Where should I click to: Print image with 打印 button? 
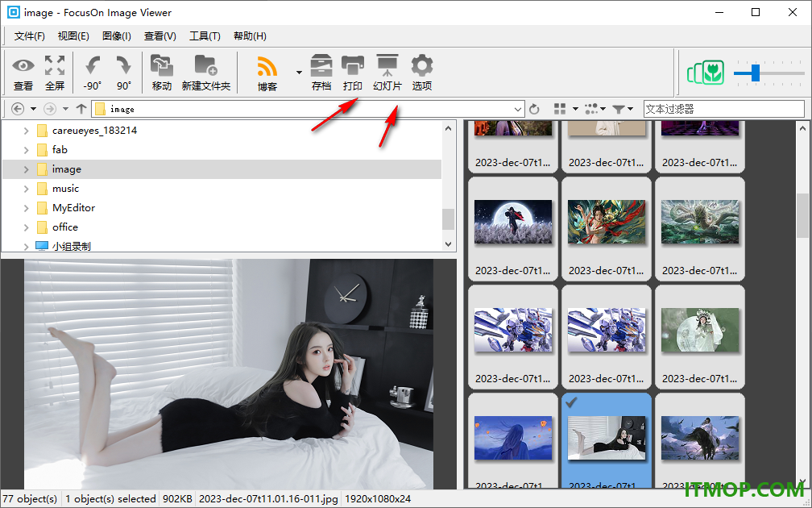pyautogui.click(x=353, y=73)
